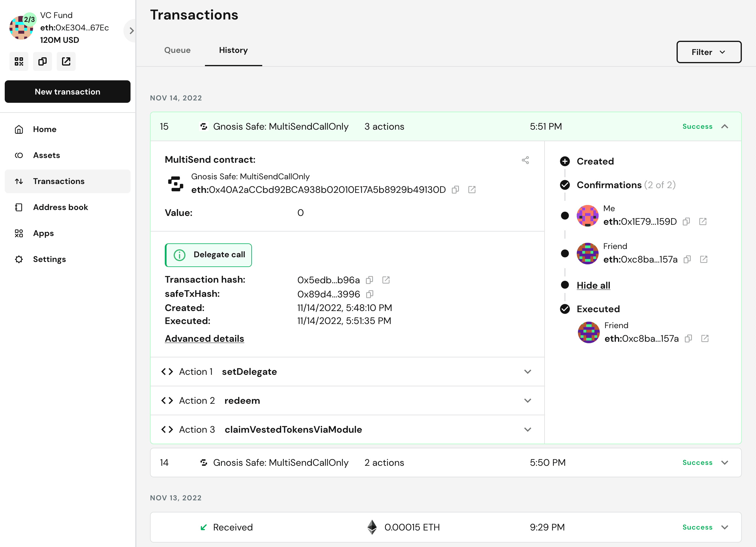This screenshot has width=756, height=547.
Task: Expand Action 1 setDelegate
Action: click(x=347, y=372)
